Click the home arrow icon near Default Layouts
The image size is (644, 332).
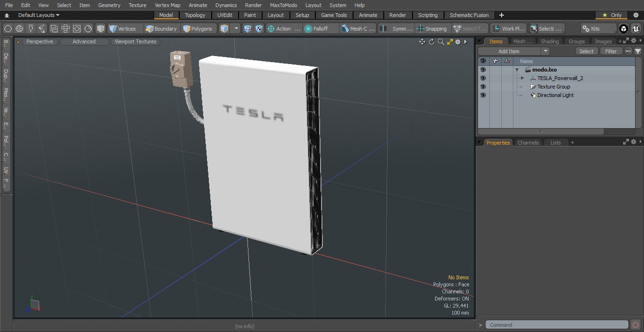(7, 15)
